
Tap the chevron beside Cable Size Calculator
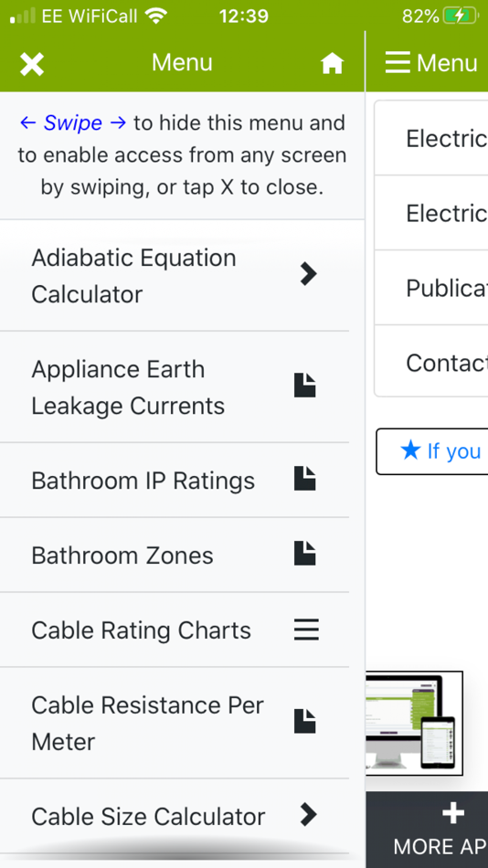tap(308, 814)
